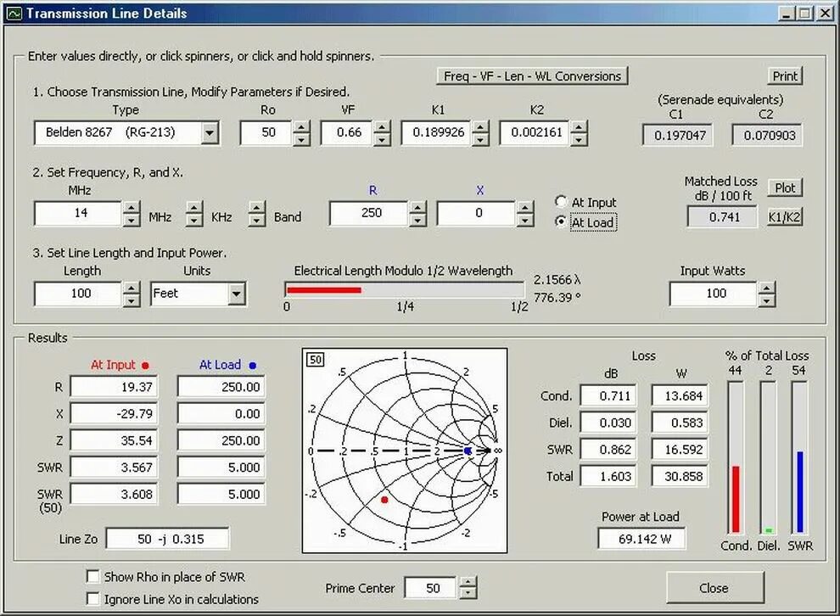Screen dimensions: 840x616
Task: Click the MHz frequency input field
Action: click(x=79, y=214)
